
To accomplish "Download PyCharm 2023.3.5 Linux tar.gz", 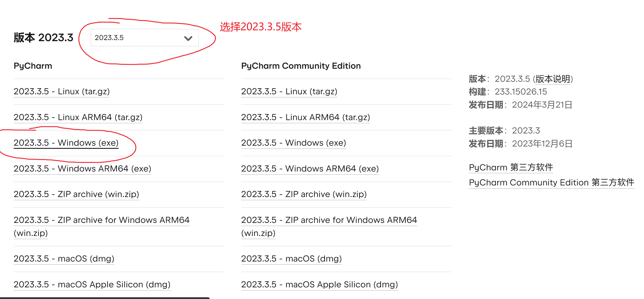I will point(61,91).
